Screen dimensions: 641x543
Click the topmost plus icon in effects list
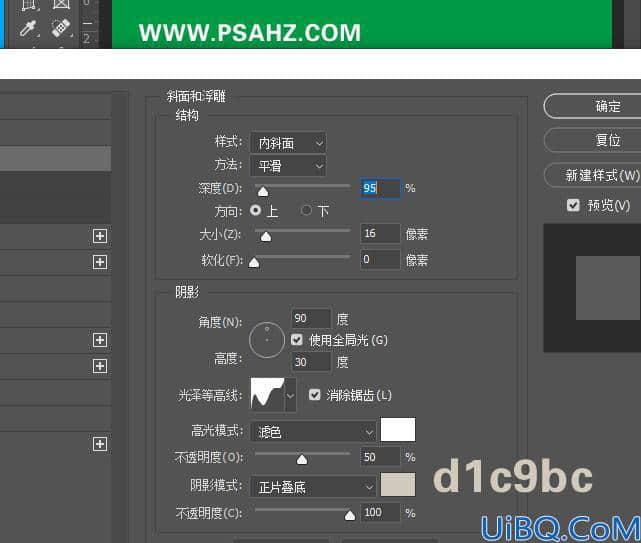[x=100, y=236]
